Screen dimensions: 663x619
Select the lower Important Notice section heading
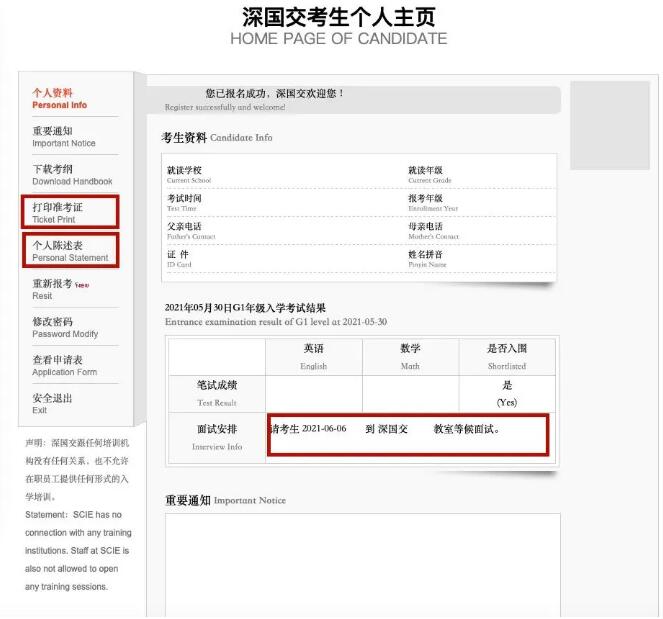(x=225, y=500)
